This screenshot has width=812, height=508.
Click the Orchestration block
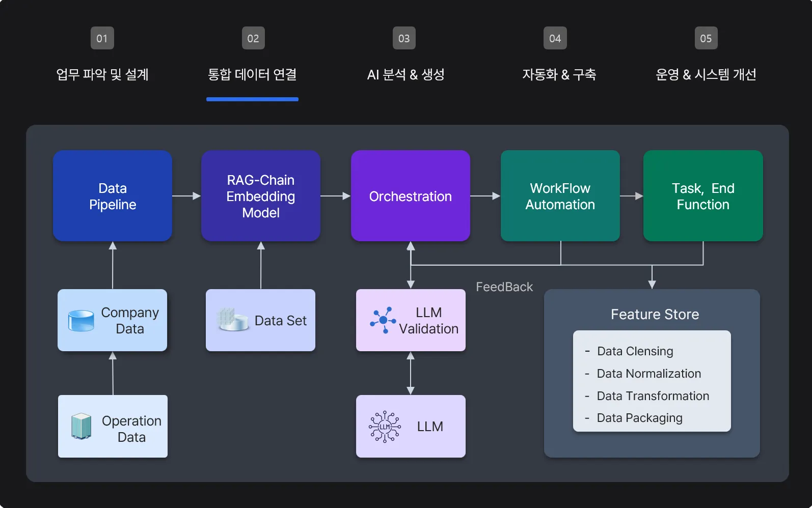(411, 196)
